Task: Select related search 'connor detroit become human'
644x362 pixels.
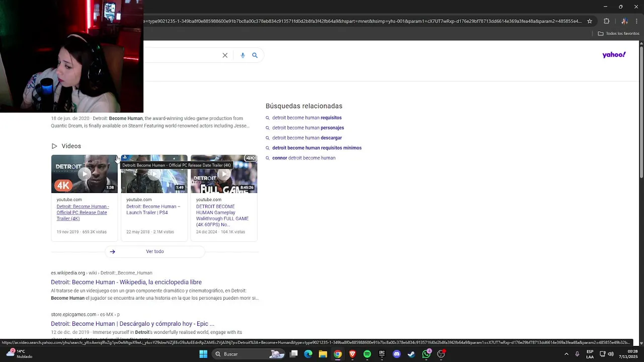Action: pos(304,158)
